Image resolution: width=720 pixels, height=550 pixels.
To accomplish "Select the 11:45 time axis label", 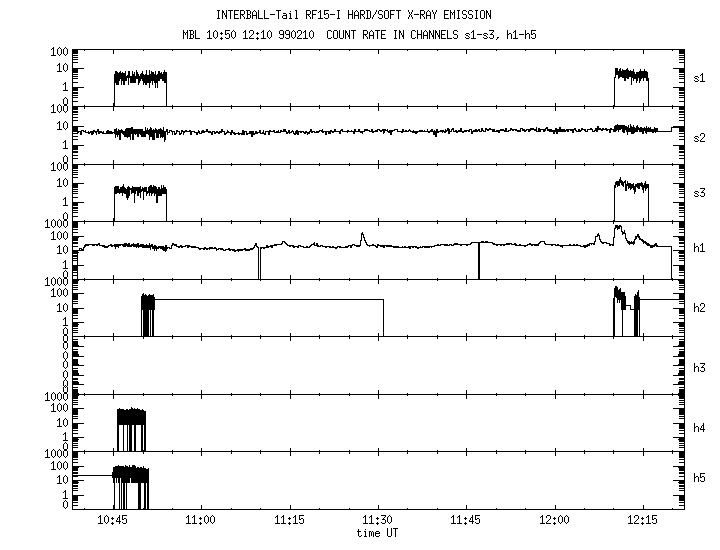I will [466, 522].
